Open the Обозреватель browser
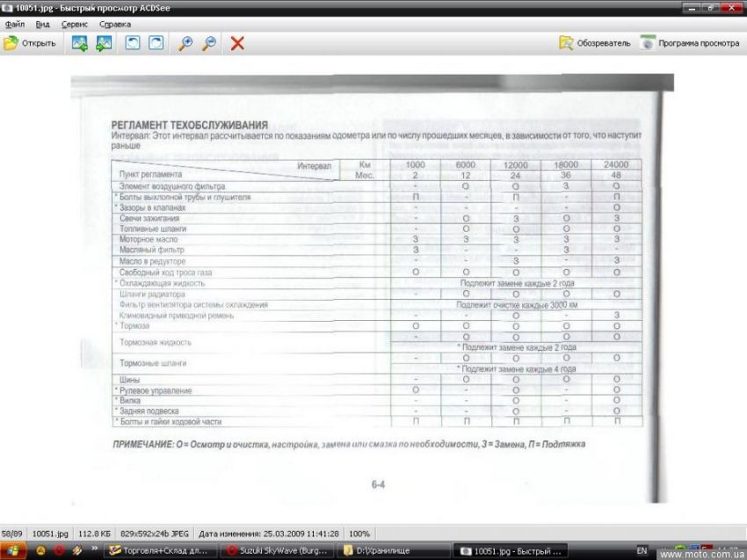Viewport: 747px width, 560px height. (595, 43)
